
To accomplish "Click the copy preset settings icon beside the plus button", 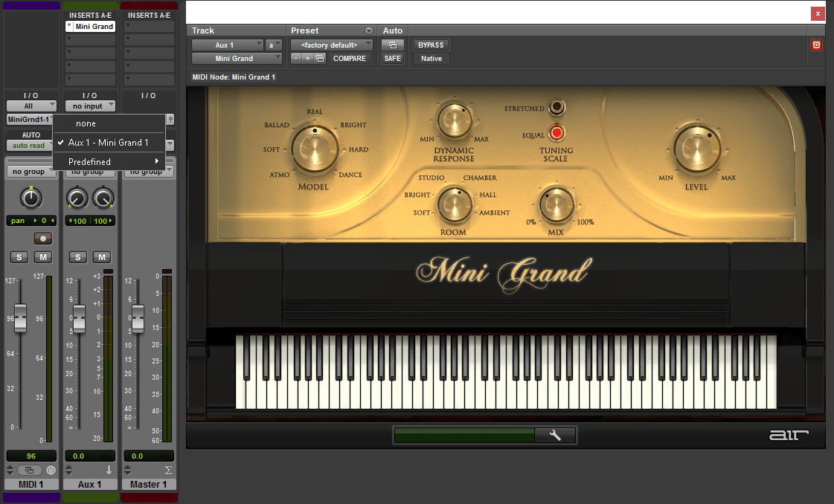I will click(320, 58).
